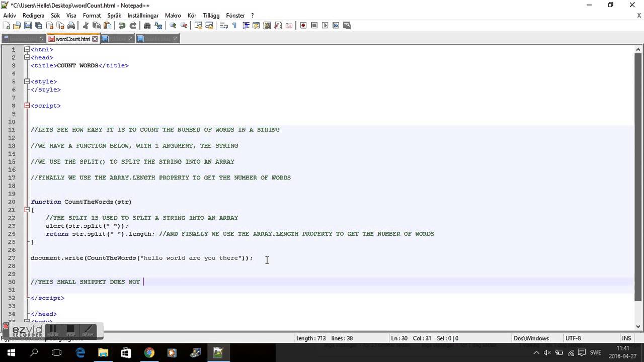Open the Visa menu
This screenshot has height=362, width=644.
coord(71,16)
